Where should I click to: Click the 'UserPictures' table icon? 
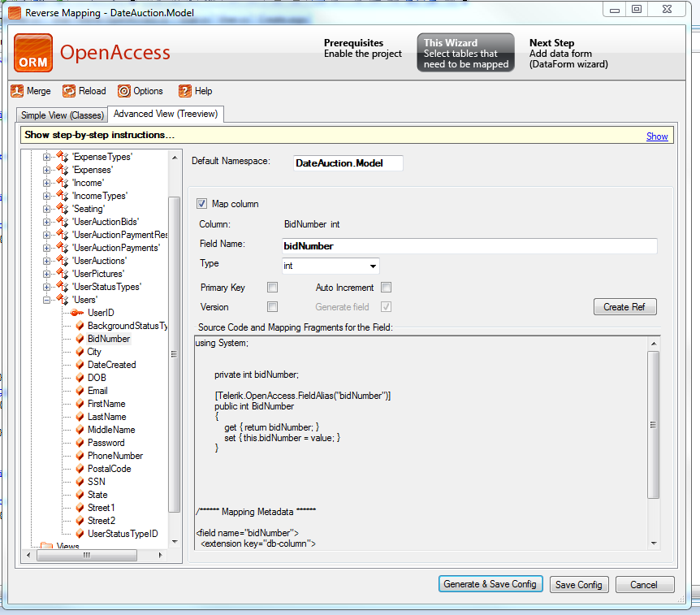pos(63,274)
